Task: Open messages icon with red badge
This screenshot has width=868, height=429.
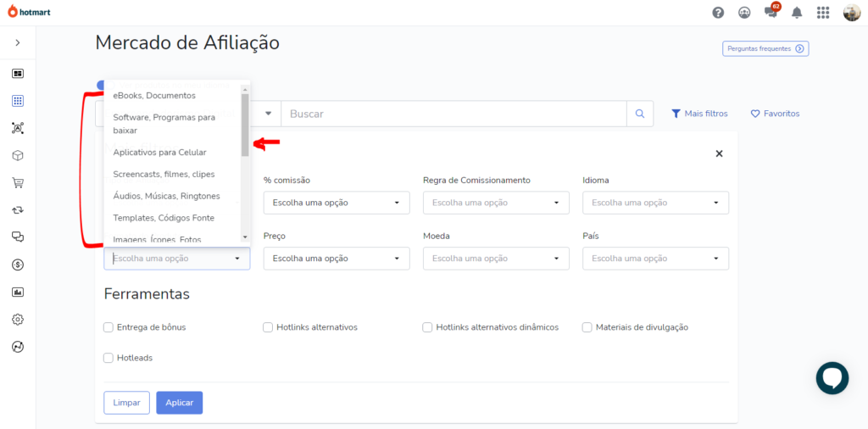Action: coord(771,12)
